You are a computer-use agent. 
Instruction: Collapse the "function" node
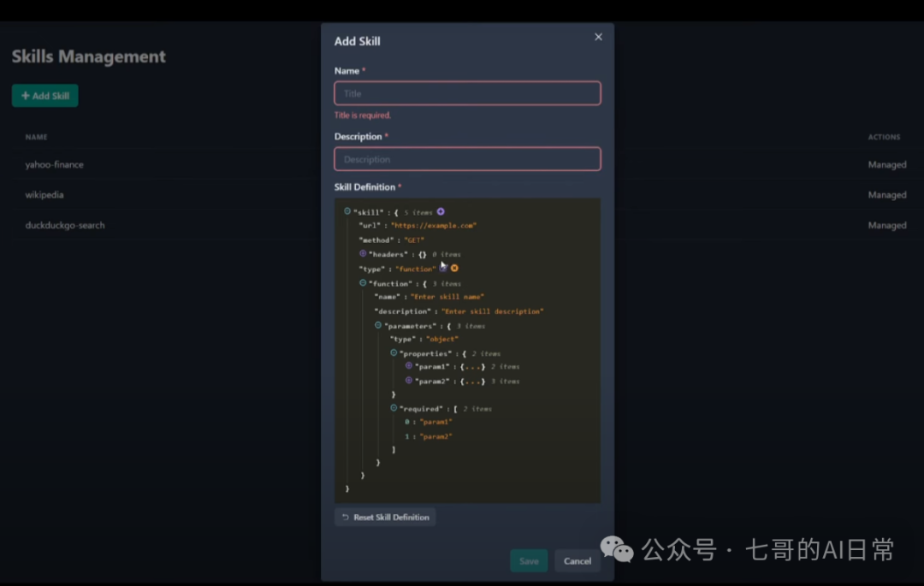363,282
